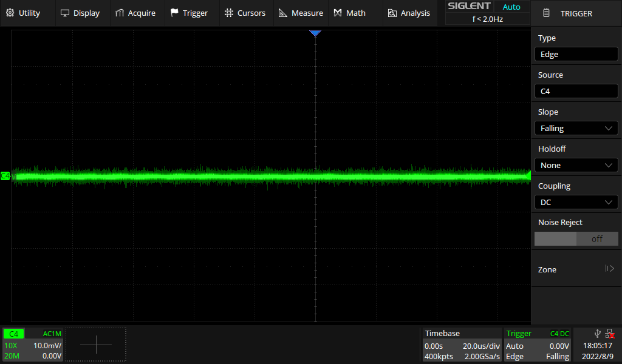Click the 2022/8/9 date display
This screenshot has height=364, width=622.
[598, 357]
